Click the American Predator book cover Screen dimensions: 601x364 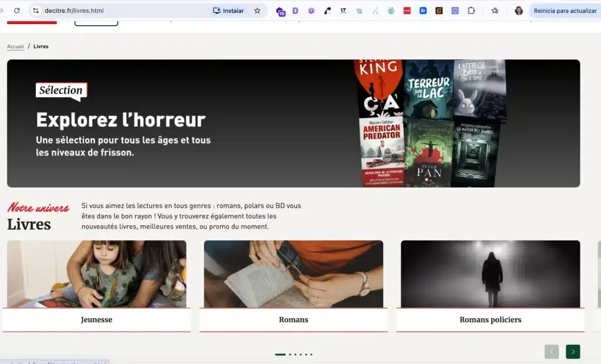coord(382,152)
